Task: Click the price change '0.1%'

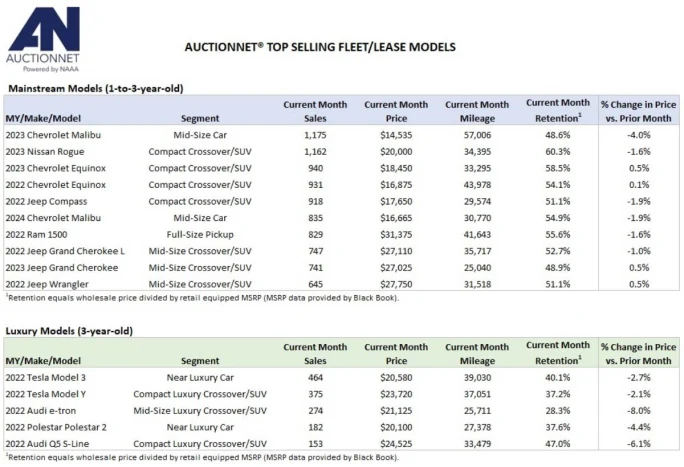Action: [x=639, y=185]
